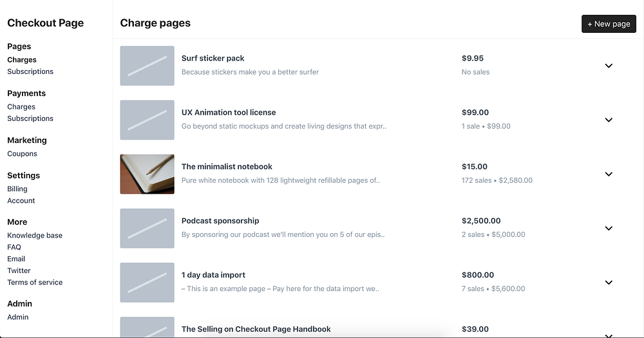The image size is (644, 338).
Task: Click Surf sticker pack placeholder image
Action: [147, 66]
